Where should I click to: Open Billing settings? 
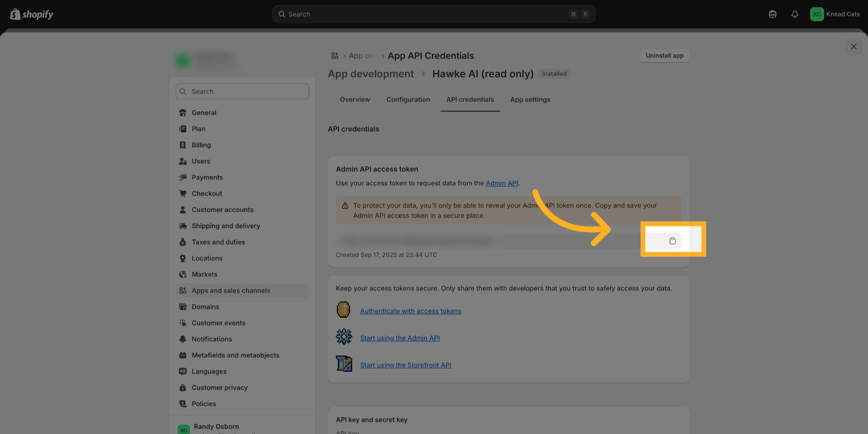pos(201,145)
